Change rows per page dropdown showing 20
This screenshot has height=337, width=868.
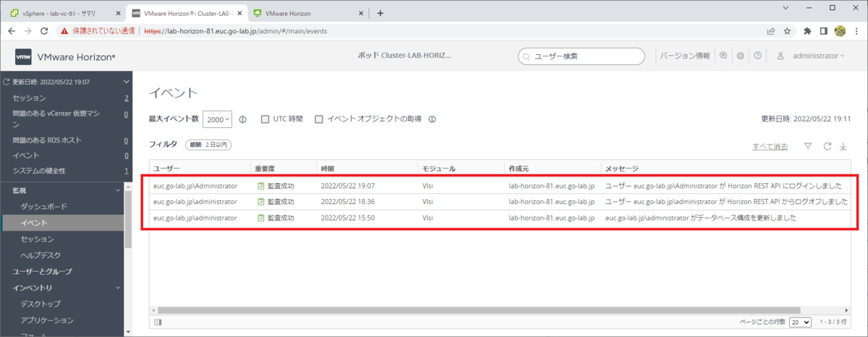[801, 322]
